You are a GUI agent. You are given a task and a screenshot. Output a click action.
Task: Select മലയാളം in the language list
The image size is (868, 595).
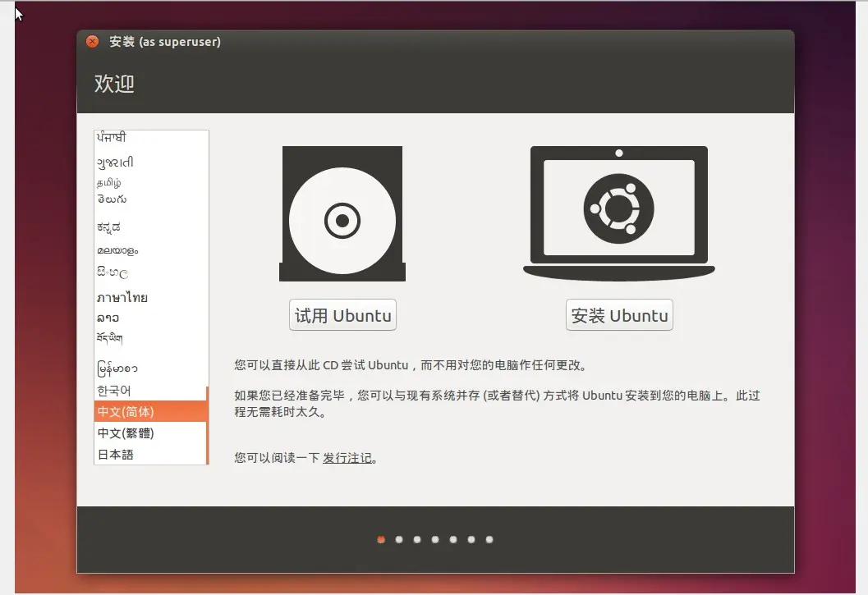click(x=150, y=250)
